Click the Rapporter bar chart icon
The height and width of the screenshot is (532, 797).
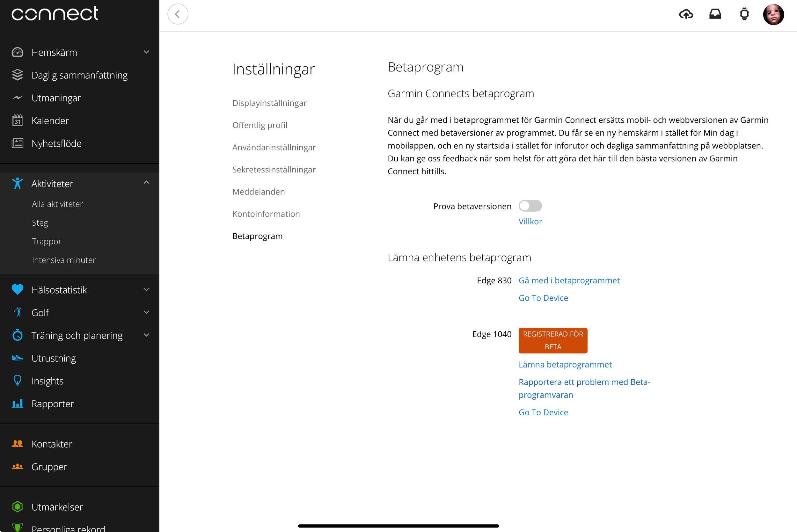pyautogui.click(x=17, y=404)
